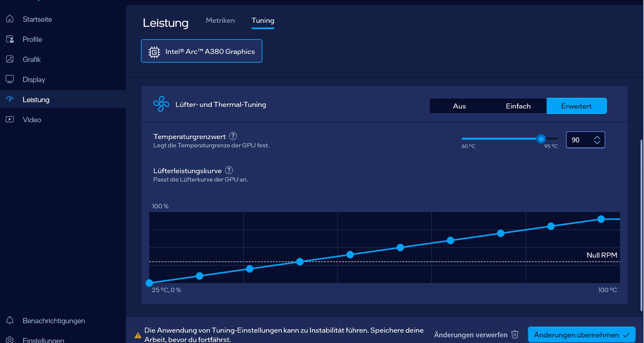Open the Video section
The width and height of the screenshot is (644, 343).
[63, 120]
